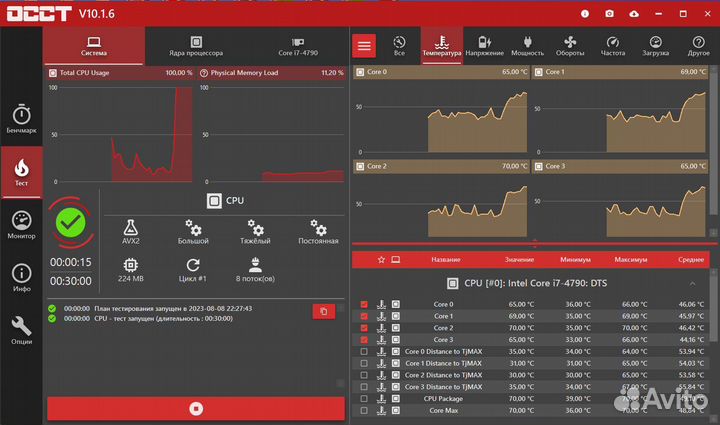The image size is (720, 425).
Task: Open the Тест flame section
Action: coord(22,172)
